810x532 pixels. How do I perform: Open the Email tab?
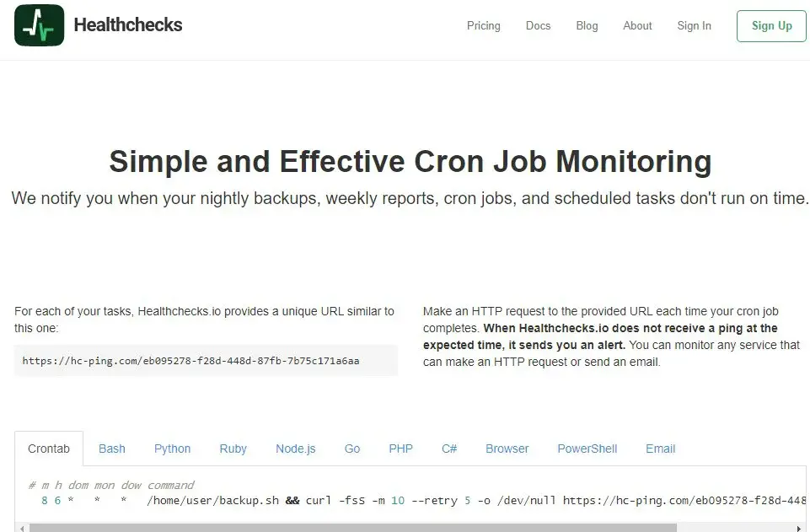point(660,449)
